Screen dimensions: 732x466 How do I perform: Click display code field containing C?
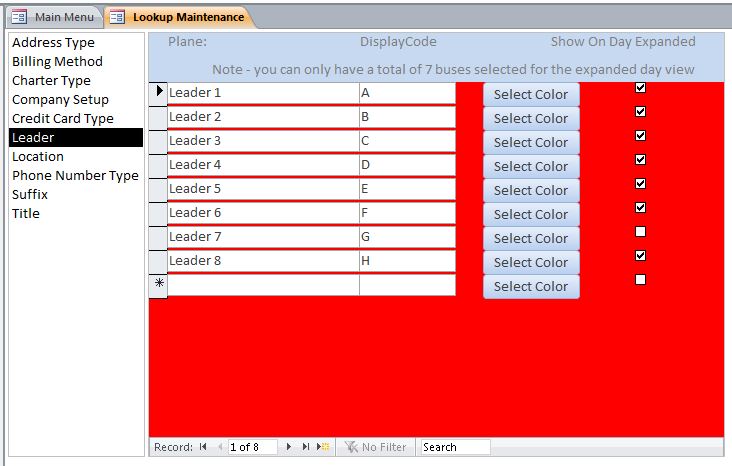[x=408, y=141]
